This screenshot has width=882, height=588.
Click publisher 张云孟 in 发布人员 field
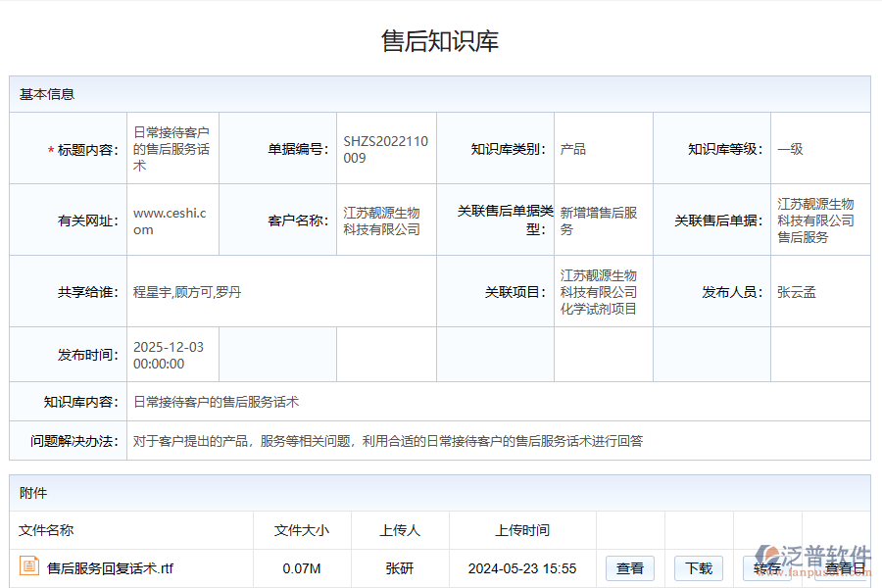click(x=798, y=291)
